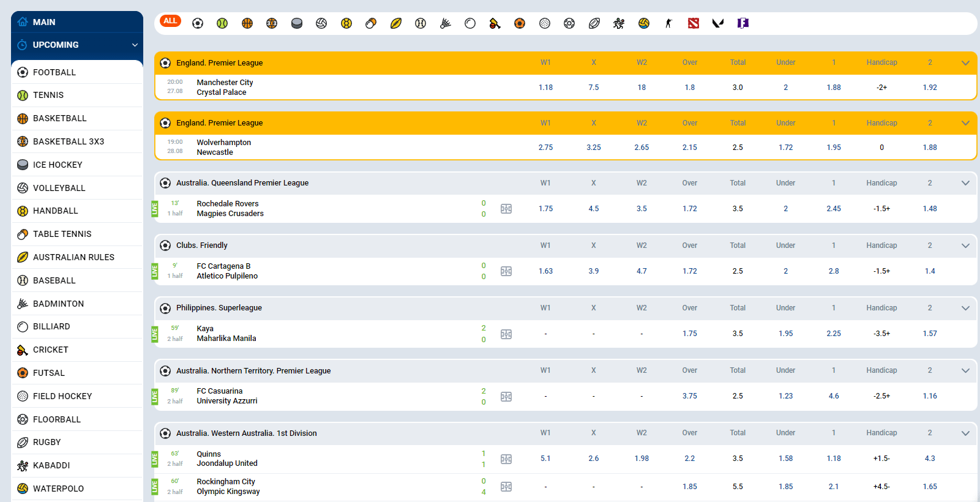Collapse Northern Territory Premier League section

[965, 370]
